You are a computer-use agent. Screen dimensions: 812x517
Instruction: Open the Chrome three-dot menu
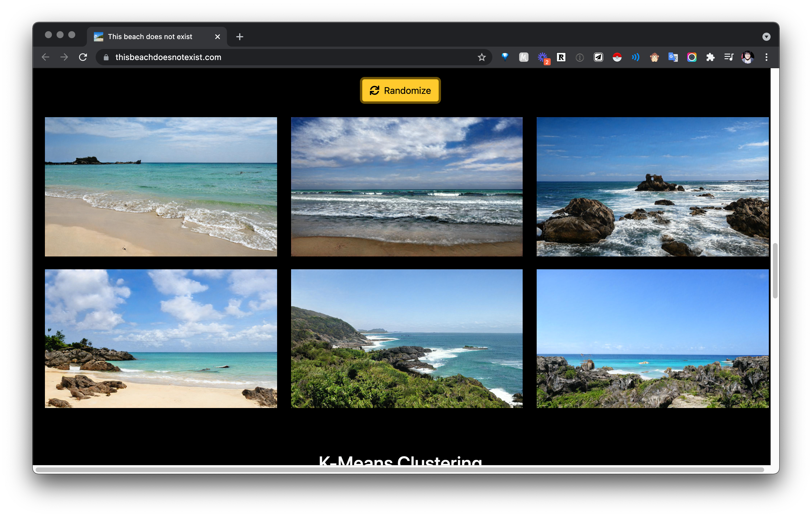pyautogui.click(x=766, y=57)
